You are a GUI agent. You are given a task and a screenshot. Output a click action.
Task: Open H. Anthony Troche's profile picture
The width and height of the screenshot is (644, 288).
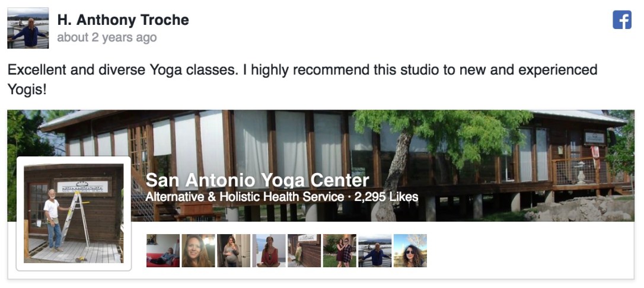click(28, 28)
